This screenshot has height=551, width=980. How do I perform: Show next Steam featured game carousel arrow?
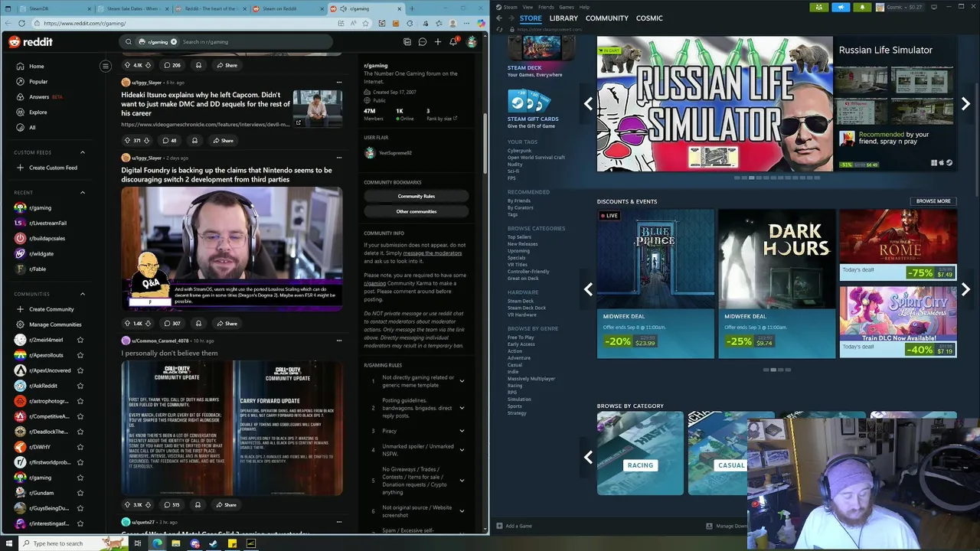(965, 104)
